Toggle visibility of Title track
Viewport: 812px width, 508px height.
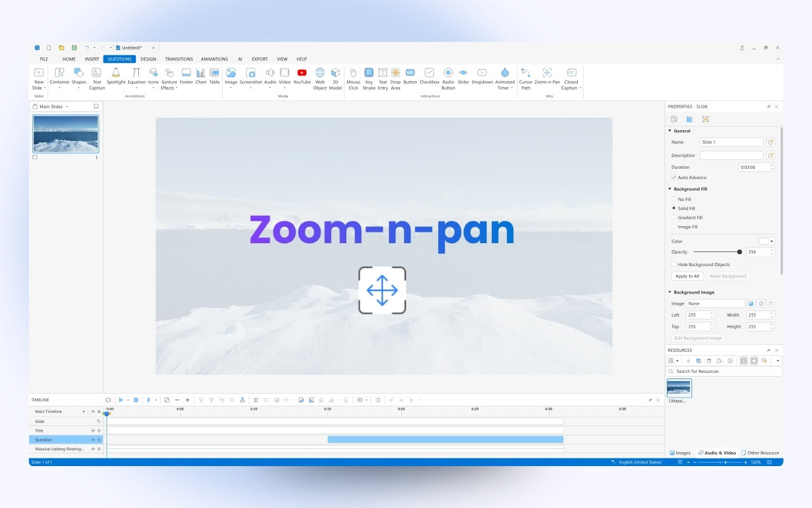point(93,431)
